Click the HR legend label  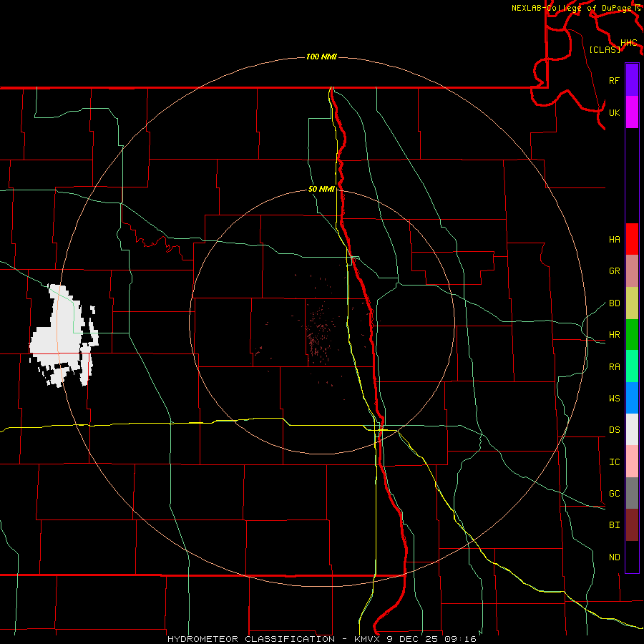[614, 335]
